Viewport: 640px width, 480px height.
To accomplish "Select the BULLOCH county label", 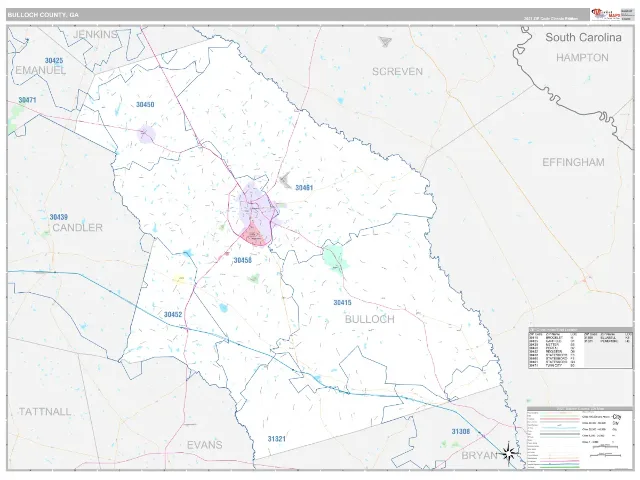I will pyautogui.click(x=370, y=319).
